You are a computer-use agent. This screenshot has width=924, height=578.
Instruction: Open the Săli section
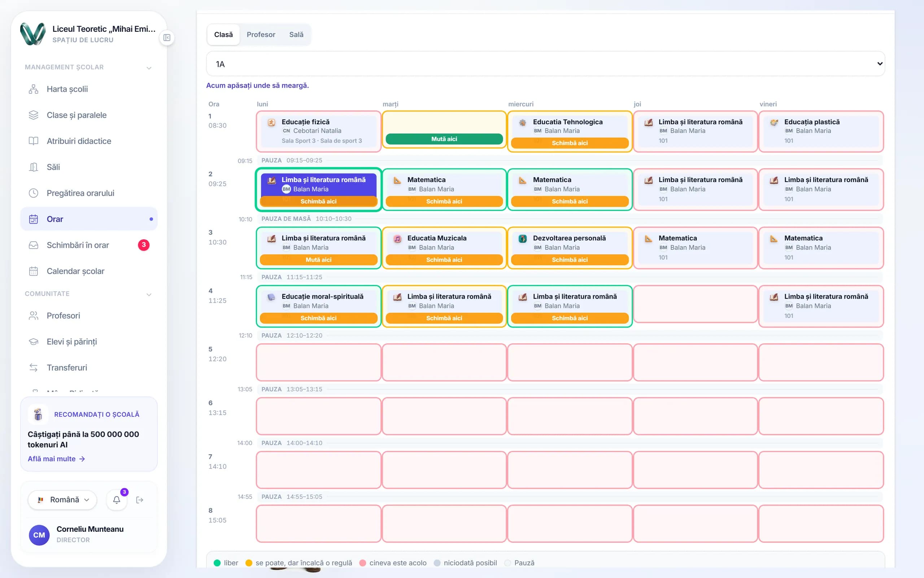88,167
